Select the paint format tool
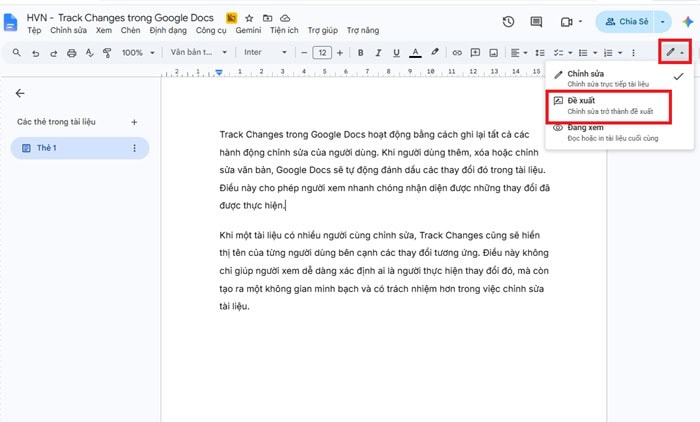 coord(107,53)
